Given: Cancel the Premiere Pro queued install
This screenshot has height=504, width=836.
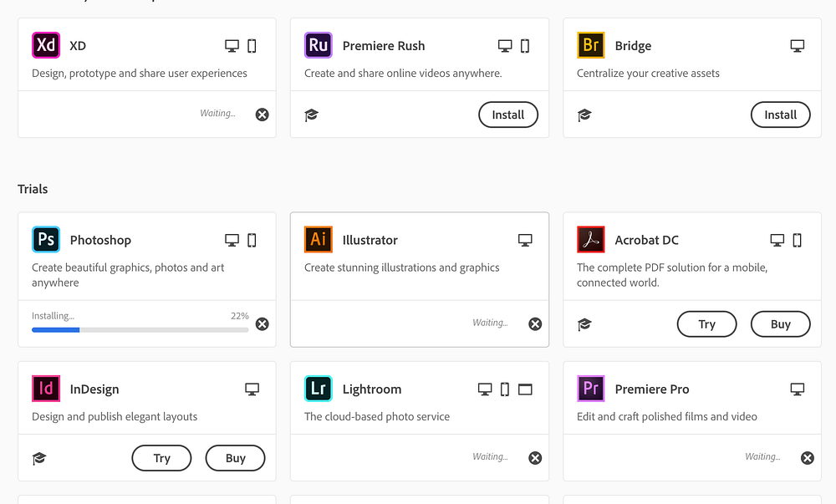Looking at the screenshot, I should point(808,458).
